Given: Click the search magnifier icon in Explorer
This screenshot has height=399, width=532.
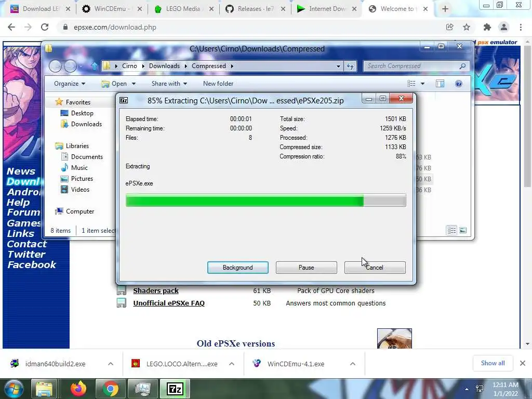Looking at the screenshot, I should (x=462, y=66).
